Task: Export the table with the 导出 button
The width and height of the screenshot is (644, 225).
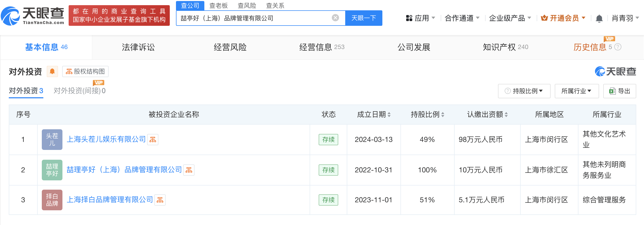Action: [619, 91]
